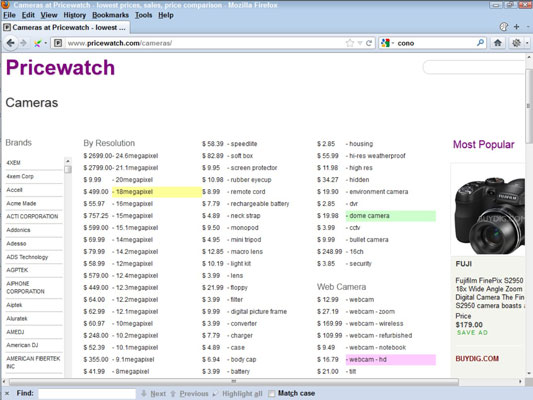Click the page vertical scrollbar thumb
533x400 pixels.
[x=529, y=106]
